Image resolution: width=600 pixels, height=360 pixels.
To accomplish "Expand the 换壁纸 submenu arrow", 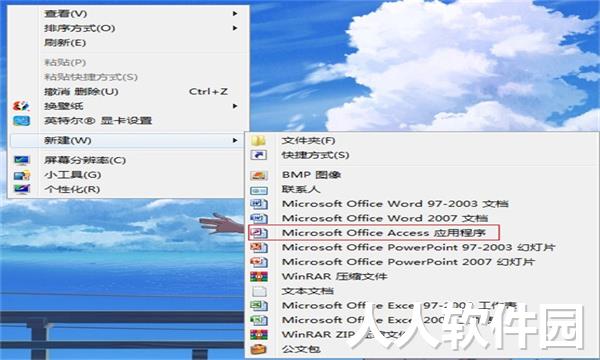I will [x=235, y=106].
